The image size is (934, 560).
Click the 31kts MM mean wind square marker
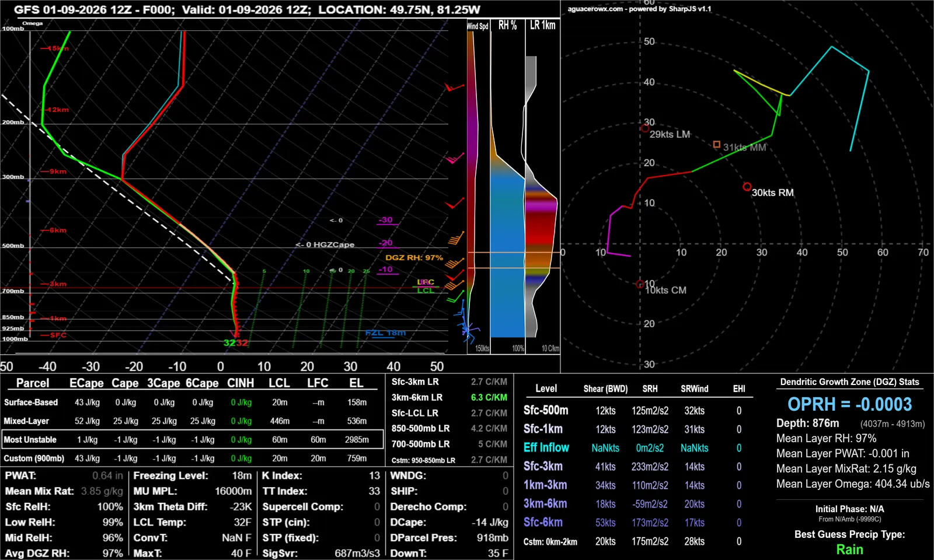[x=717, y=144]
